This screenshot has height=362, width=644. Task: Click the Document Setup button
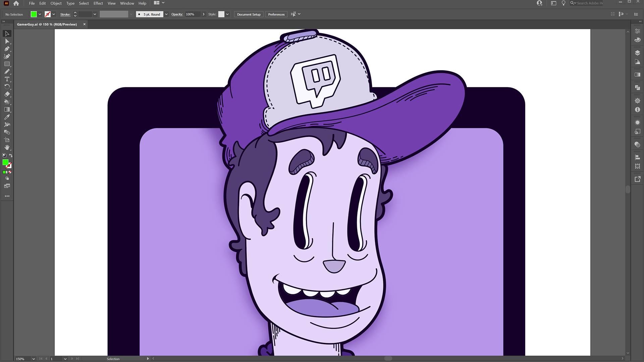pos(249,14)
